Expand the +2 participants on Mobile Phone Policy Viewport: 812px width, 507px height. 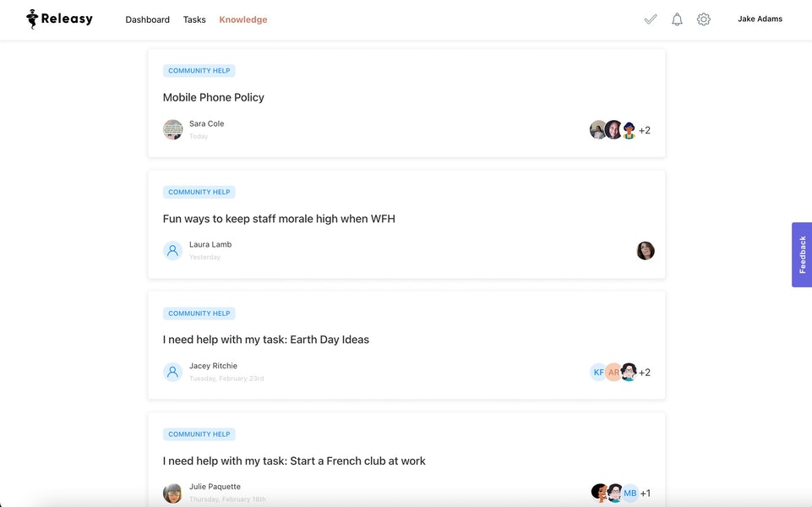645,129
